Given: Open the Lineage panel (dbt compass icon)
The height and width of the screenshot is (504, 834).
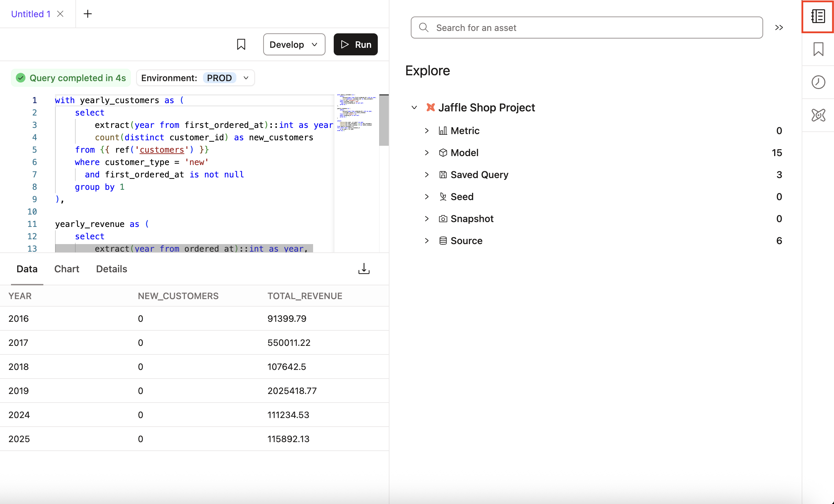Looking at the screenshot, I should tap(818, 116).
